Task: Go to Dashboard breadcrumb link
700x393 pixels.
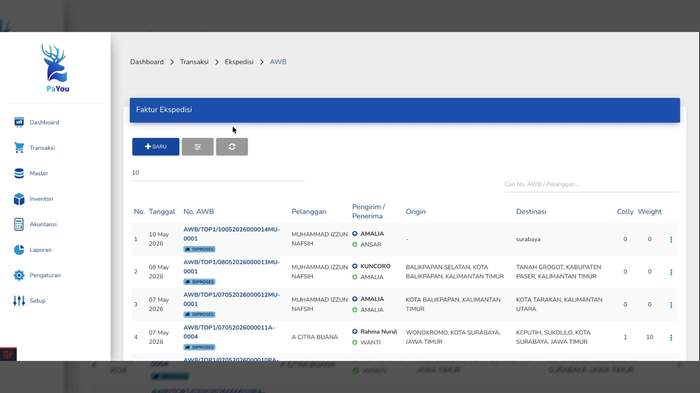Action: 147,62
